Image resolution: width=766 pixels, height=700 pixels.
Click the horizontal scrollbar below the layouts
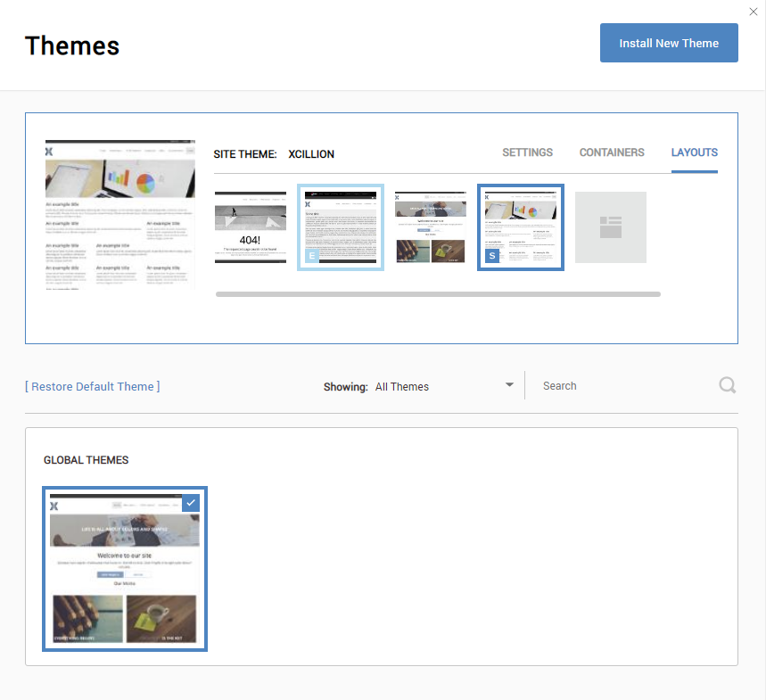tap(437, 293)
